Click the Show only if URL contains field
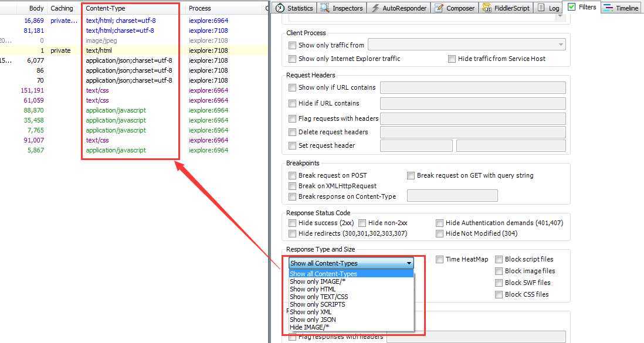 [472, 87]
